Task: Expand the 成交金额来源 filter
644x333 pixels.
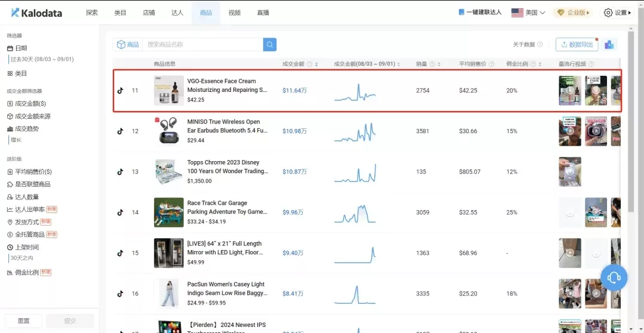Action: click(x=29, y=116)
